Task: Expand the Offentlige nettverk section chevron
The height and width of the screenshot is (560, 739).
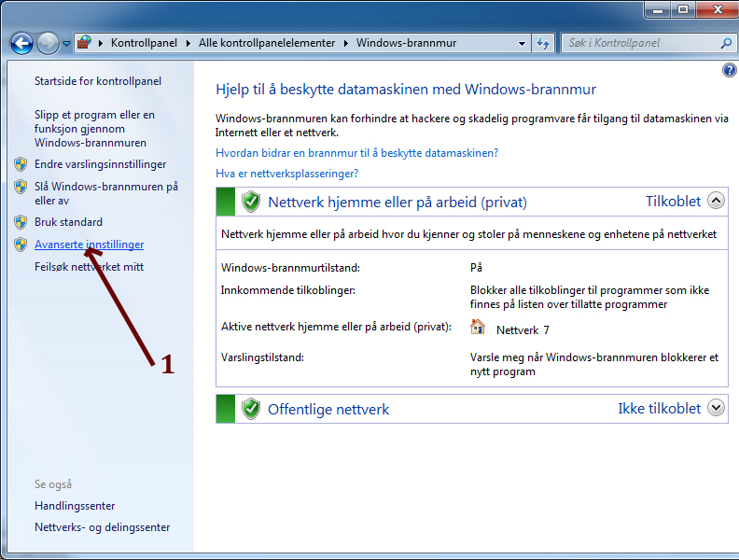Action: [x=716, y=408]
